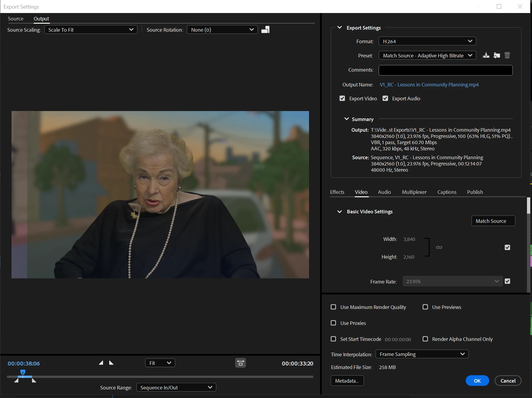Click the Import Preset icon
532x398 pixels.
tap(497, 55)
